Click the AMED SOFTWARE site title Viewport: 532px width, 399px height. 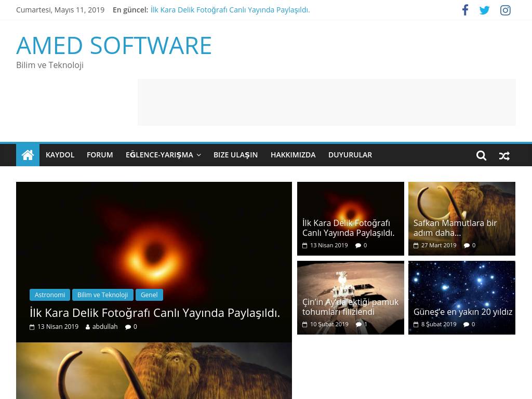click(114, 46)
